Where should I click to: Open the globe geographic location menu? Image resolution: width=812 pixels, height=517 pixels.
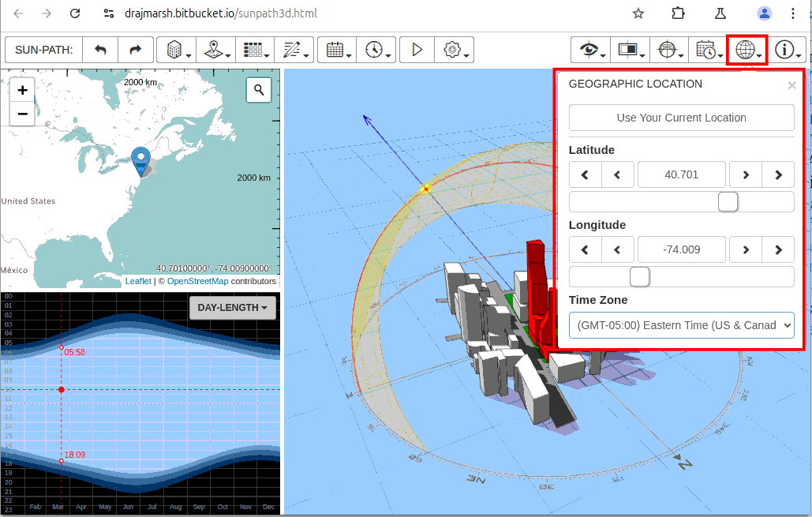click(747, 50)
